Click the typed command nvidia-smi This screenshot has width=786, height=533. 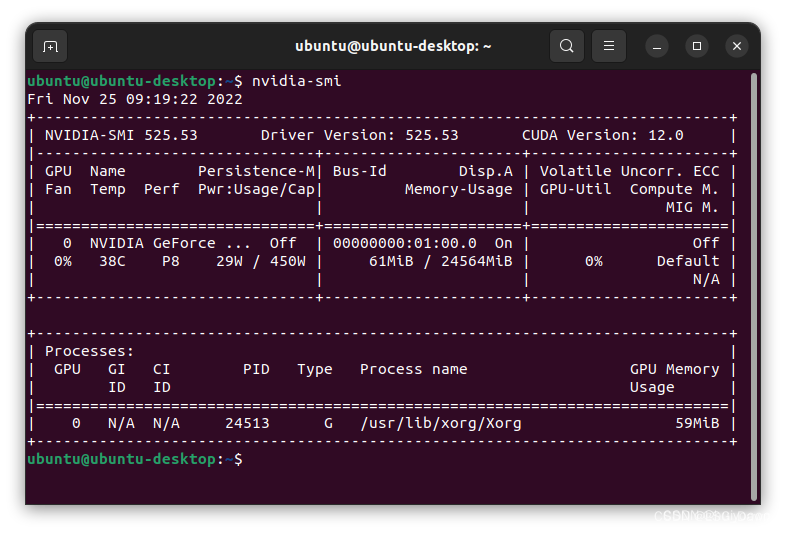tap(296, 81)
